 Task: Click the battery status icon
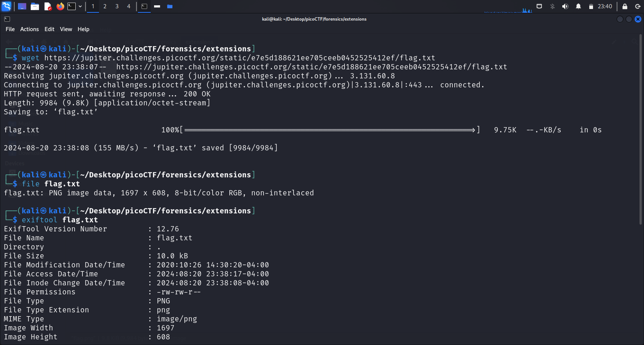pyautogui.click(x=591, y=6)
